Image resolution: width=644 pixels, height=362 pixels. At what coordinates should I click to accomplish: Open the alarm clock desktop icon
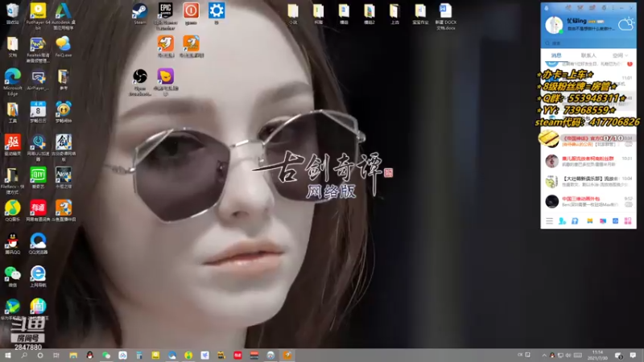(x=64, y=112)
